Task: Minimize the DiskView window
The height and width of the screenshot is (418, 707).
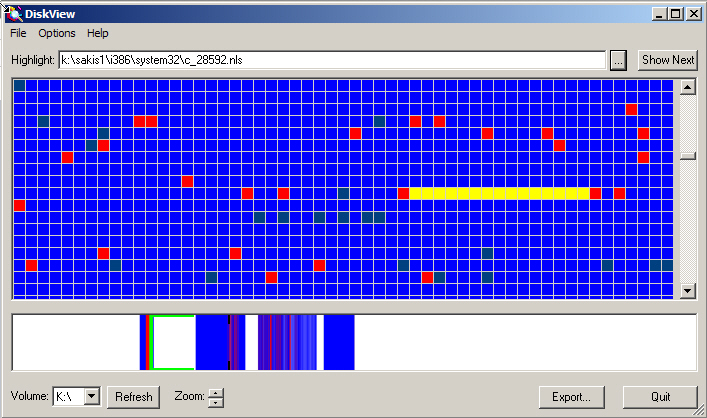Action: pyautogui.click(x=659, y=14)
